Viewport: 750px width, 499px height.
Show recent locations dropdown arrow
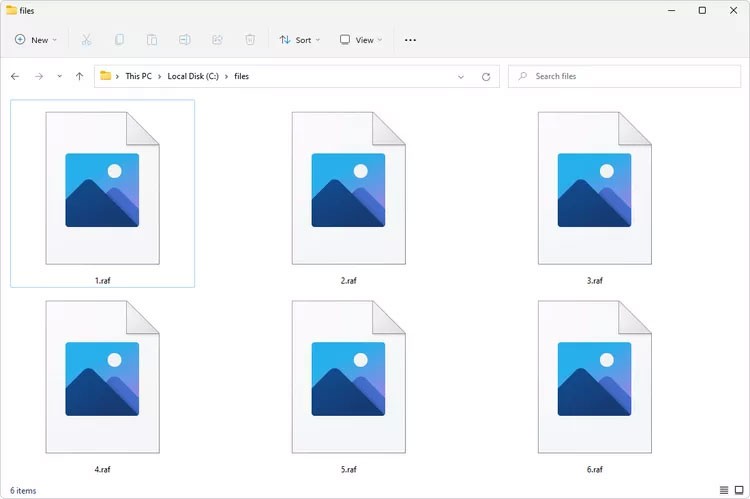(59, 76)
